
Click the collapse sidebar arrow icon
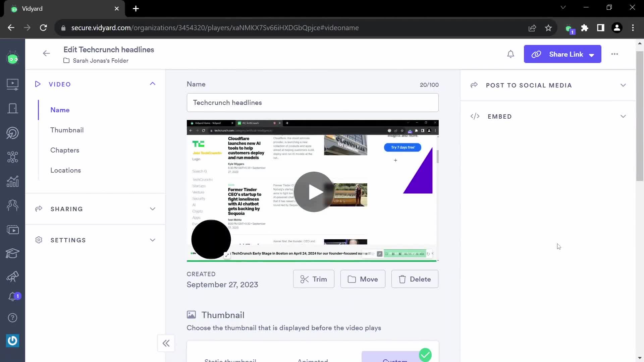point(166,343)
